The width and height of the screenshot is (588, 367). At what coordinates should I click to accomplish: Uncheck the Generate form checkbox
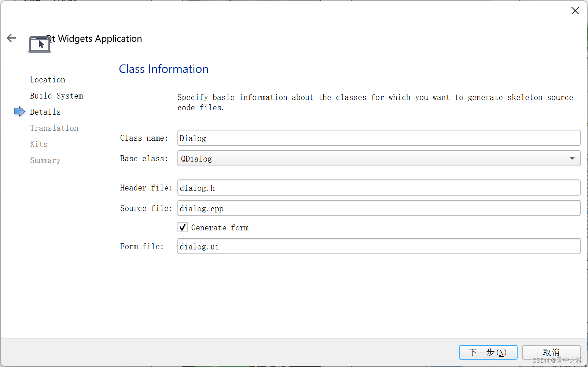point(183,227)
